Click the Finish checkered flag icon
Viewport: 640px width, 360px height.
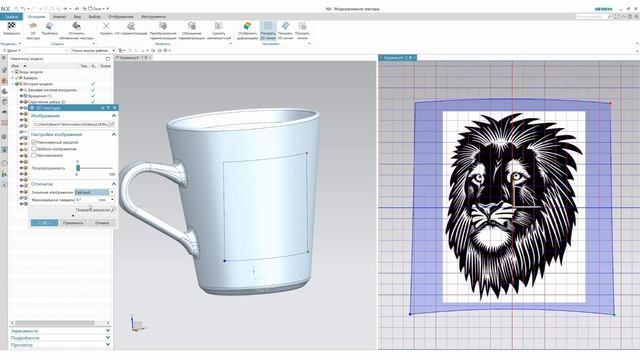pyautogui.click(x=11, y=26)
